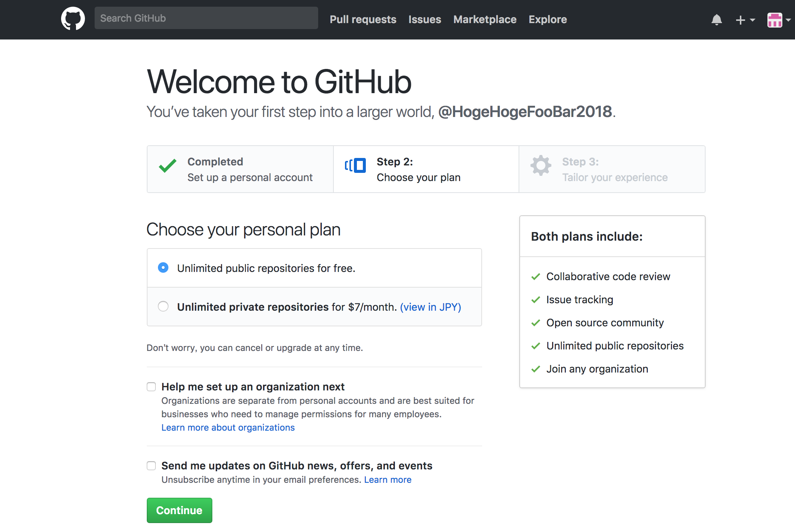Screen dimensions: 795x532
Task: Click the @HogeHogeFooBar2018 username text
Action: pos(525,112)
